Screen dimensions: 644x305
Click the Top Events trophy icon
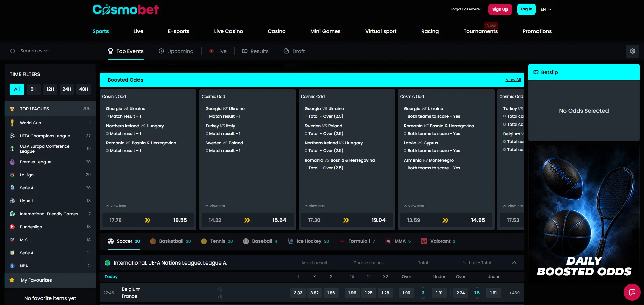pyautogui.click(x=110, y=51)
